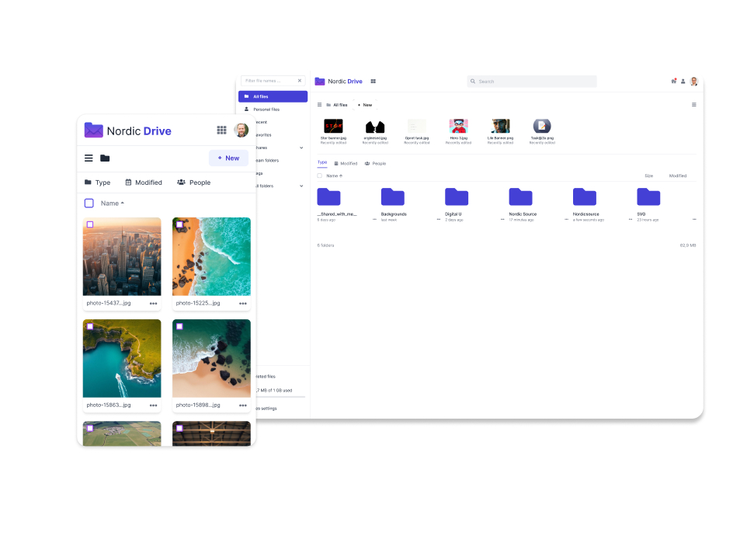Tick the select-all checkbox in mobile panel
The image size is (754, 560).
89,203
